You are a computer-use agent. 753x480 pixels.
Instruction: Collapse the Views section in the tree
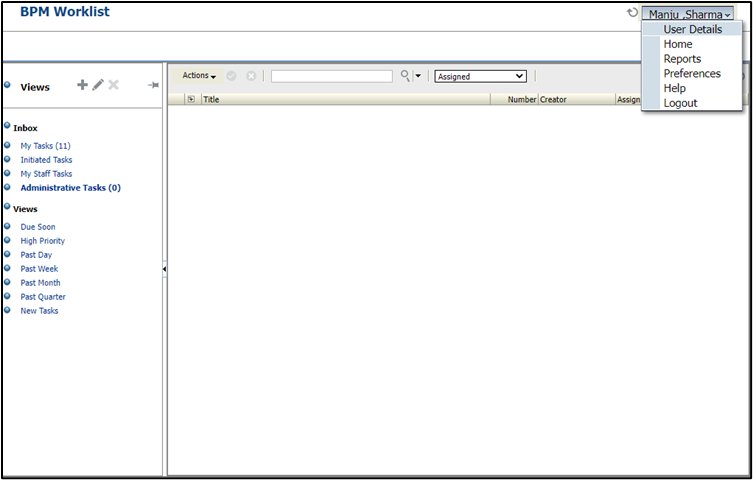[7, 207]
